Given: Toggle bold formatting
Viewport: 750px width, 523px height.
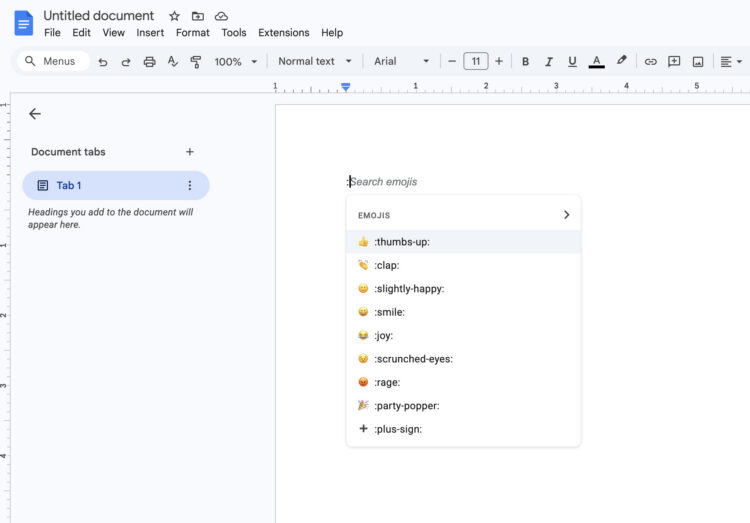Looking at the screenshot, I should point(525,62).
